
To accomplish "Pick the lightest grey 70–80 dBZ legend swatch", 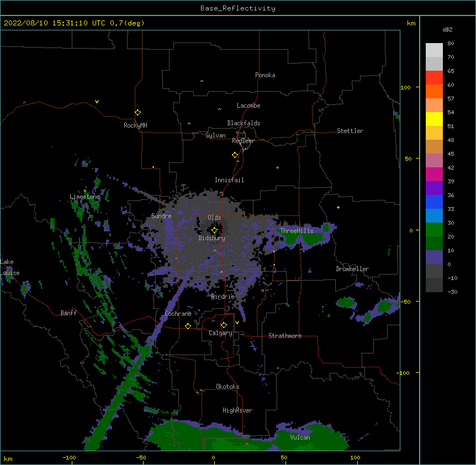I will point(434,50).
